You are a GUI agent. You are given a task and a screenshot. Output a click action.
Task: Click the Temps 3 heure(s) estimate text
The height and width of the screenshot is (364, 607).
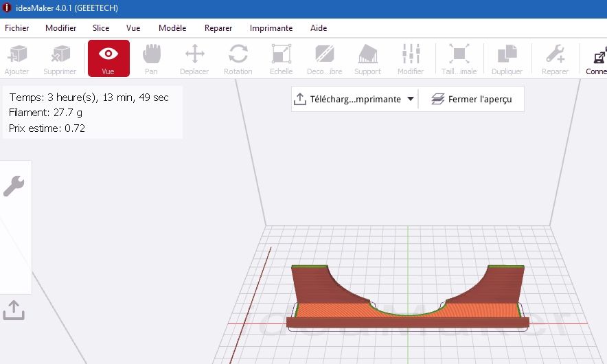[x=89, y=98]
